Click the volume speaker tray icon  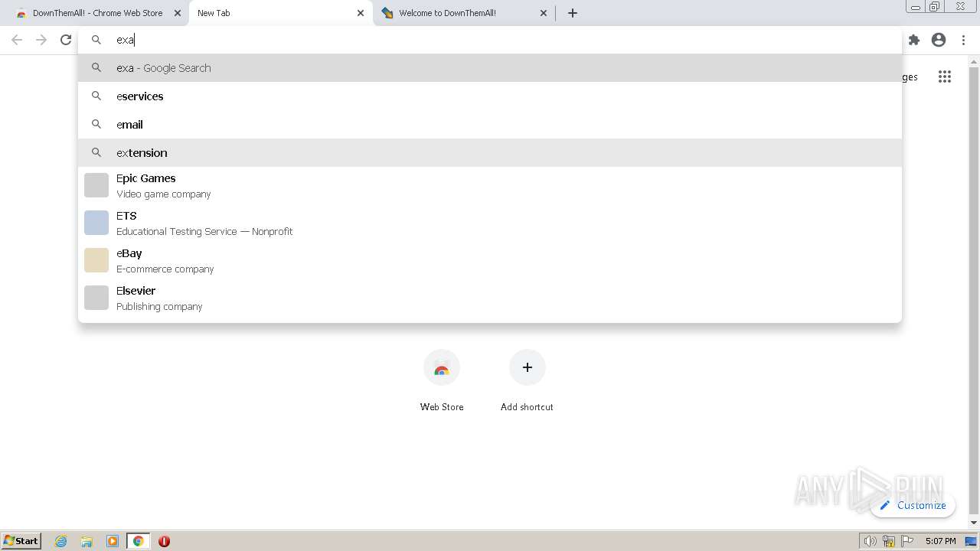[x=871, y=541]
